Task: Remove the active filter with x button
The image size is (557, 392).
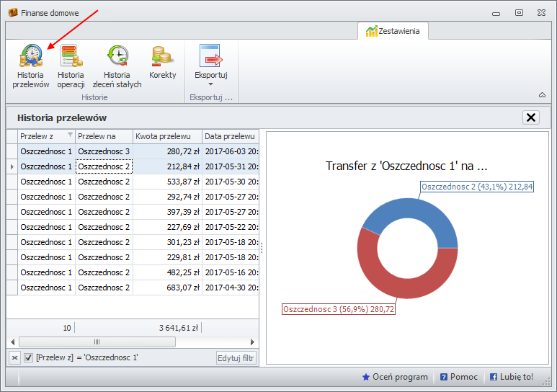Action: 14,357
